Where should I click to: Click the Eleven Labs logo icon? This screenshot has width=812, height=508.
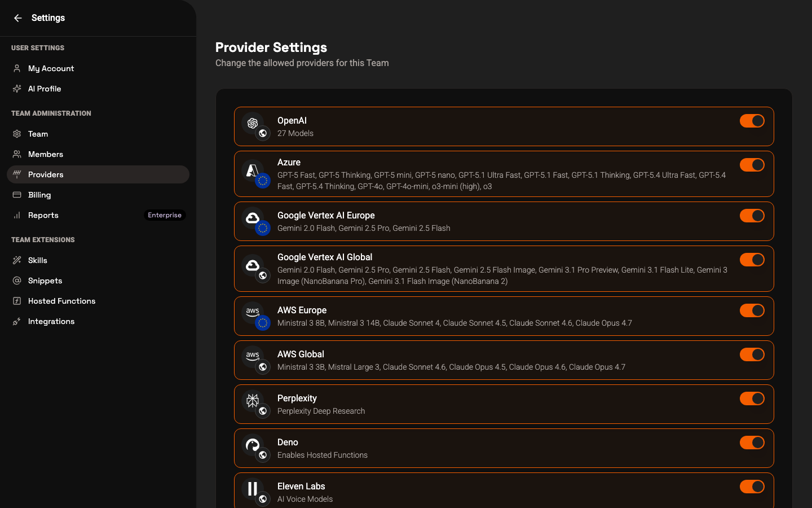(253, 489)
